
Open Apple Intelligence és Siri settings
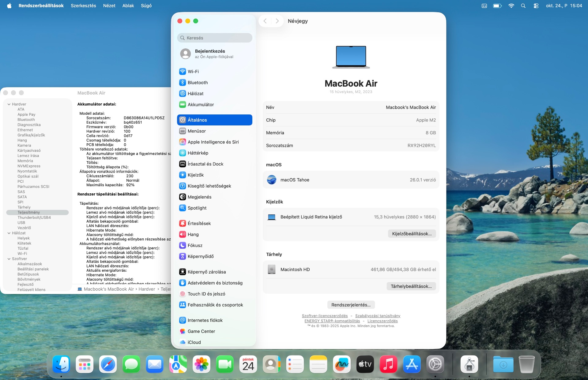point(213,142)
